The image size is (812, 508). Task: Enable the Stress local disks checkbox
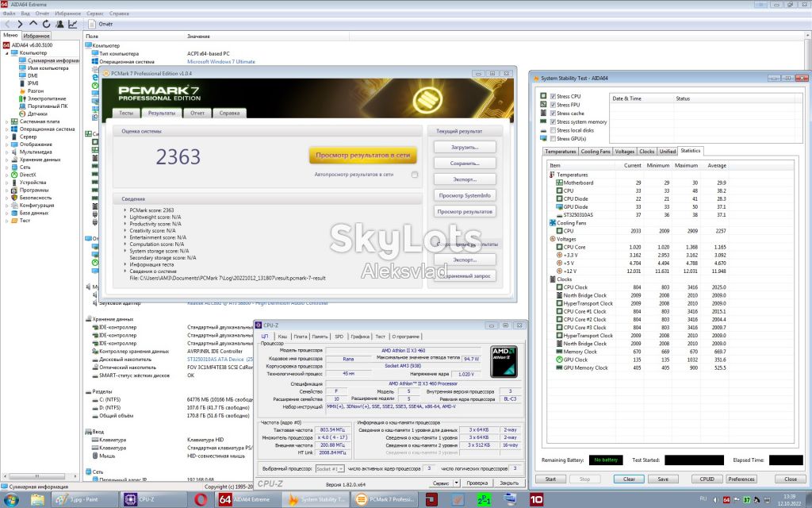coord(553,130)
